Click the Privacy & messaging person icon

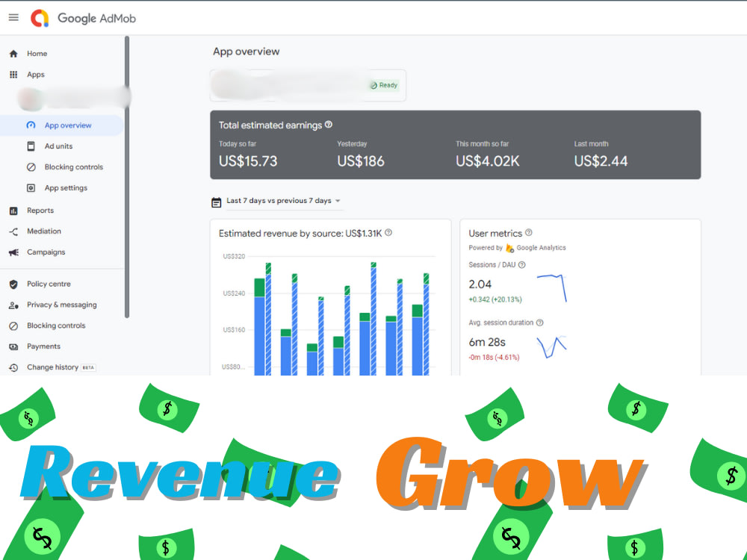tap(13, 305)
